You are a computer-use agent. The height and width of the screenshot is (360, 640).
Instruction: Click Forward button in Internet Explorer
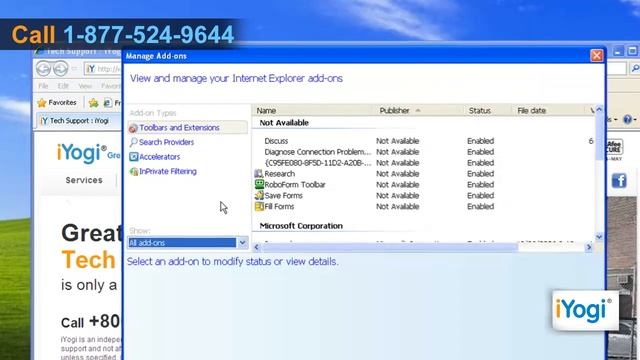click(x=60, y=69)
